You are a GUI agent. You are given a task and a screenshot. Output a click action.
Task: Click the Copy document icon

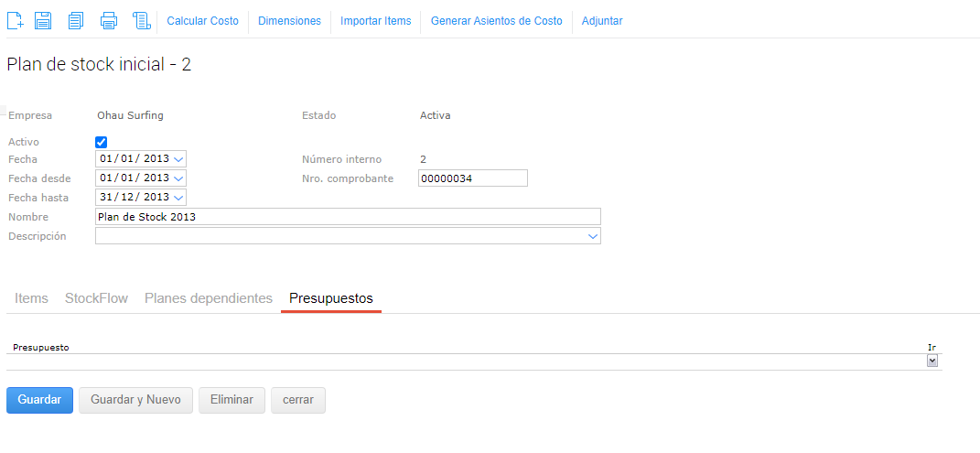coord(76,21)
